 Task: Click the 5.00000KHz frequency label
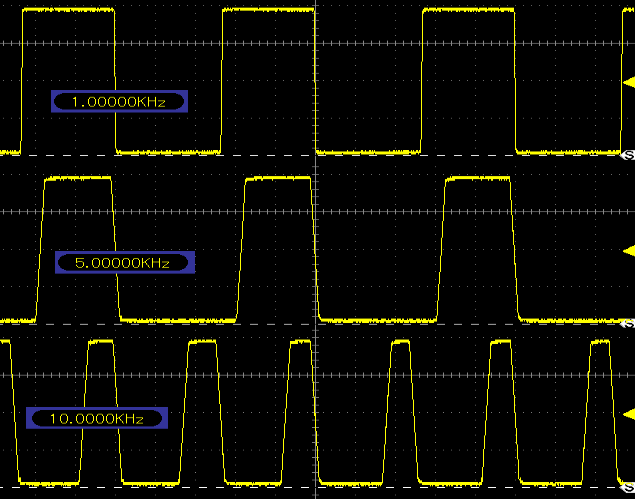[x=124, y=263]
